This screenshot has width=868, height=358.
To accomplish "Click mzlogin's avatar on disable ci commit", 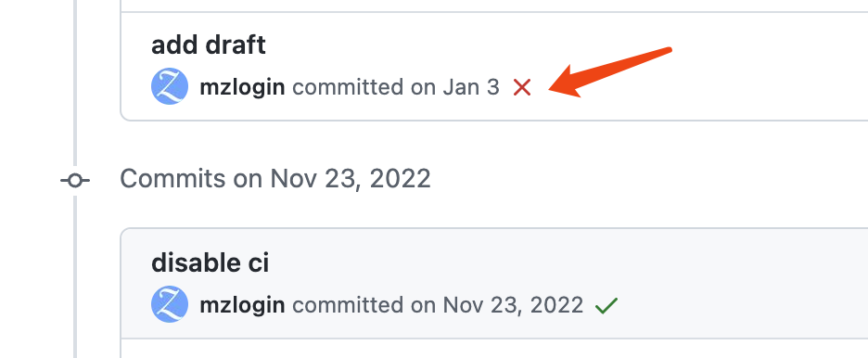I will click(170, 304).
